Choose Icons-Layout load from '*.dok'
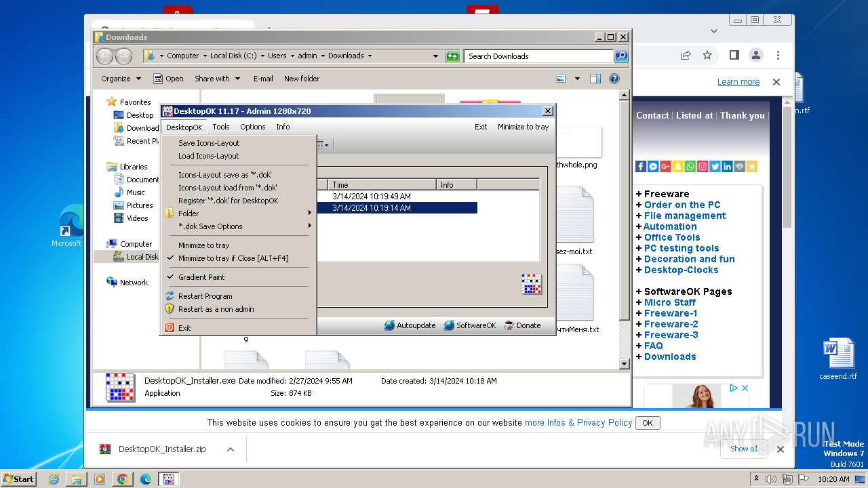 228,188
